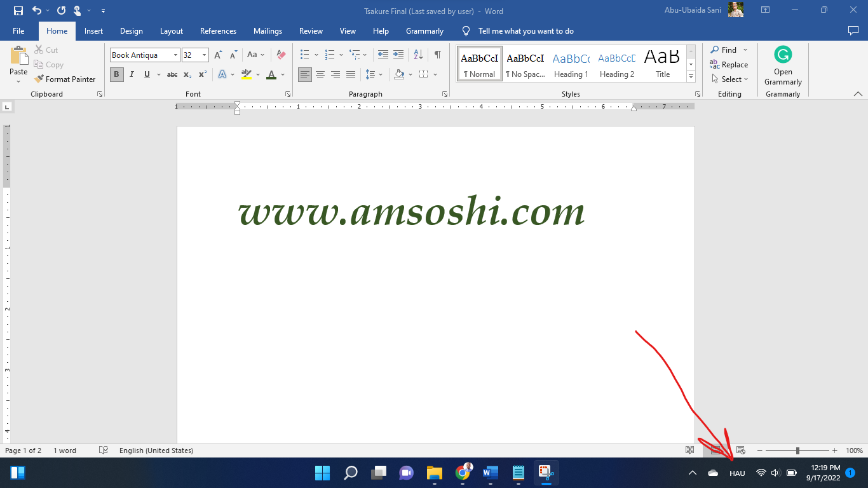
Task: Sort text with A-Z icon
Action: [x=418, y=55]
